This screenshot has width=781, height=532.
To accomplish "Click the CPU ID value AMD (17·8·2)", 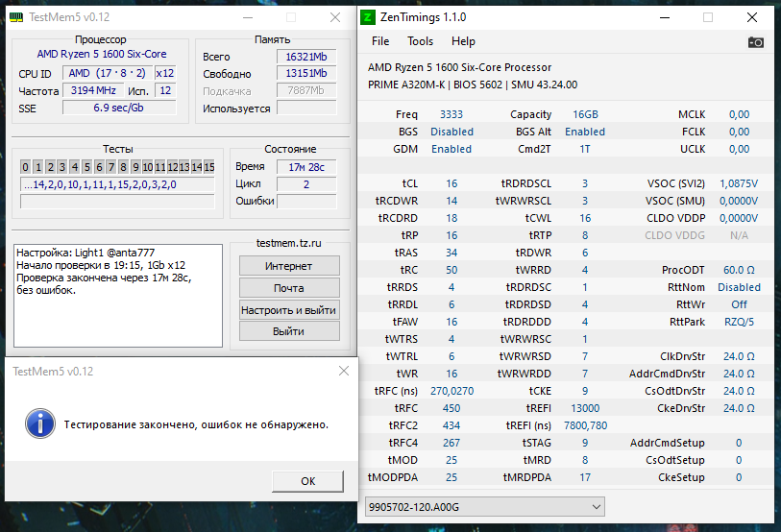I will click(107, 73).
